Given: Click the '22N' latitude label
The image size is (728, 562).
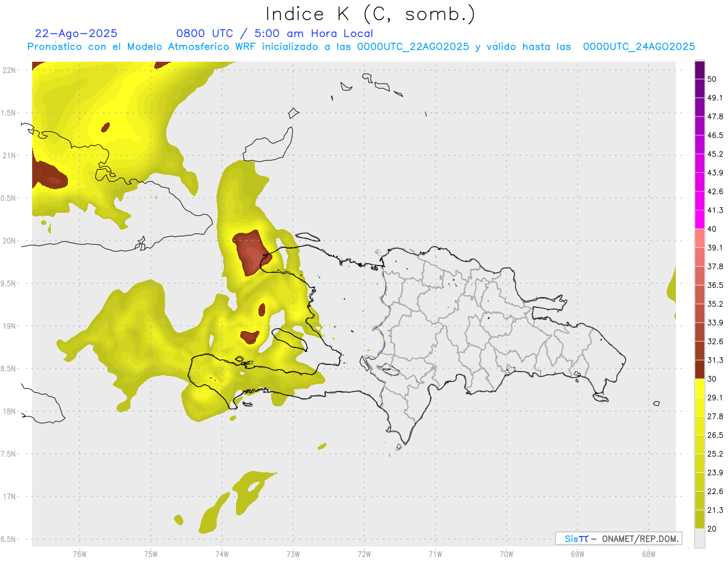Looking at the screenshot, I should 8,70.
